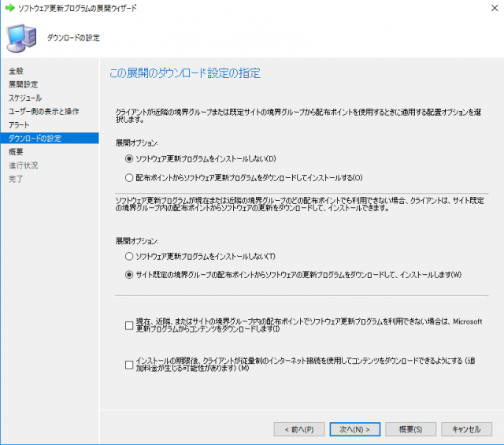Select ダウンロードの設定 in sidebar
504x445 pixels.
[x=35, y=139]
